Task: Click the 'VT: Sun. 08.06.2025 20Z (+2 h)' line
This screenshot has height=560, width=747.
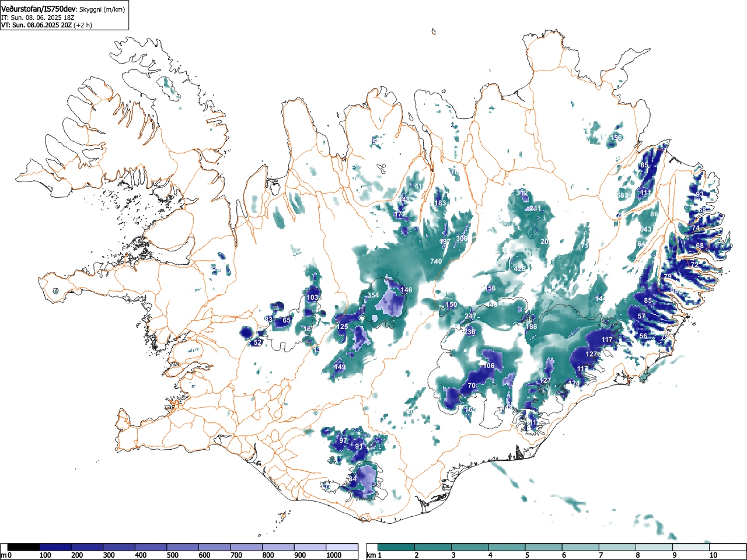Action: [47, 25]
